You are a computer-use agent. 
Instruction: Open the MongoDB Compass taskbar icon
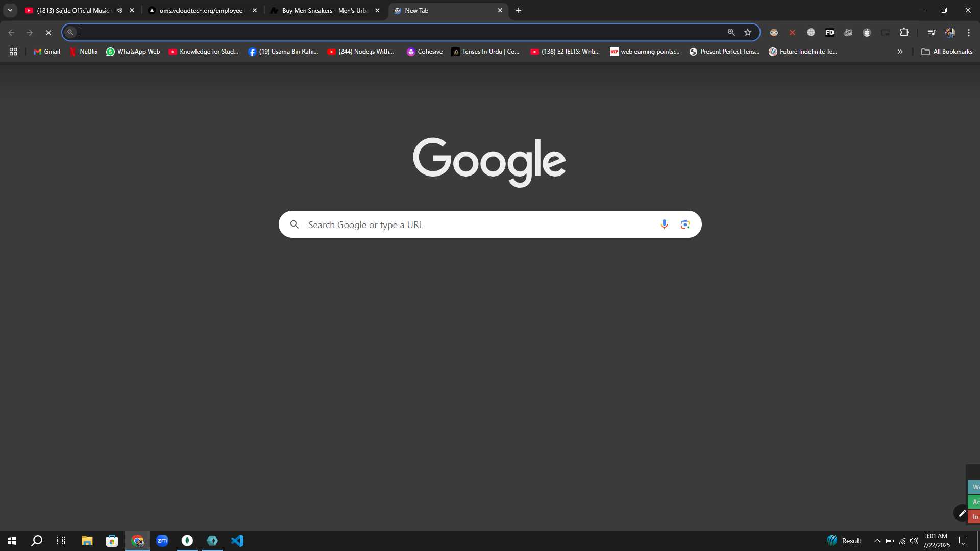pyautogui.click(x=187, y=541)
